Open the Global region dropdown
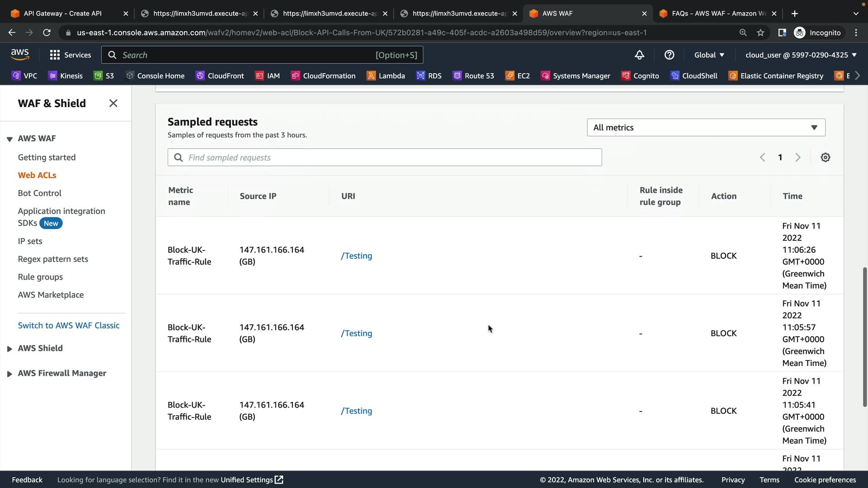Viewport: 868px width, 488px height. [709, 55]
